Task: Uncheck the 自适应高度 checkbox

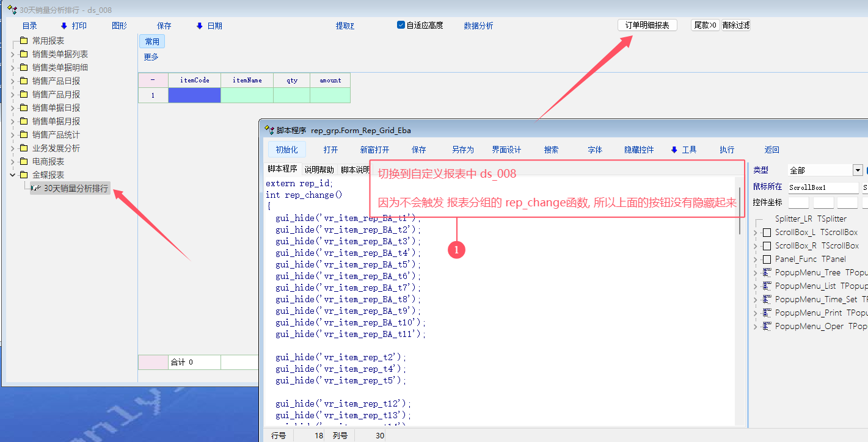Action: (x=401, y=25)
